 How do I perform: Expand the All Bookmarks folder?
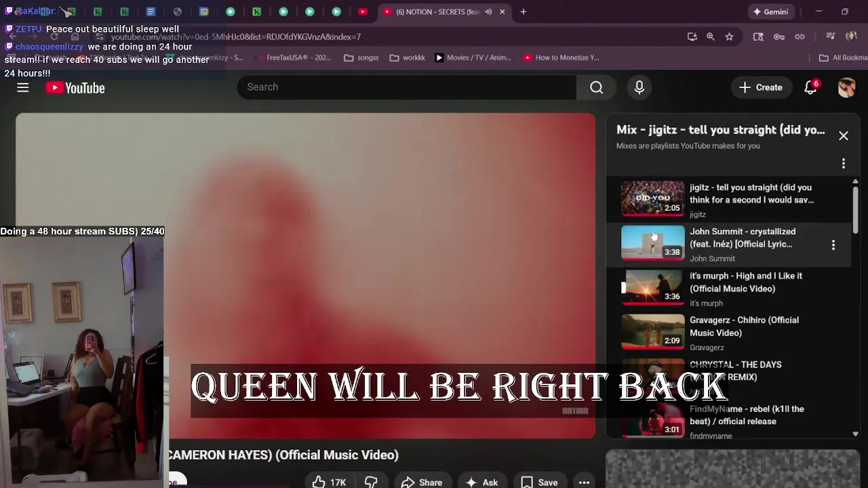pos(843,58)
